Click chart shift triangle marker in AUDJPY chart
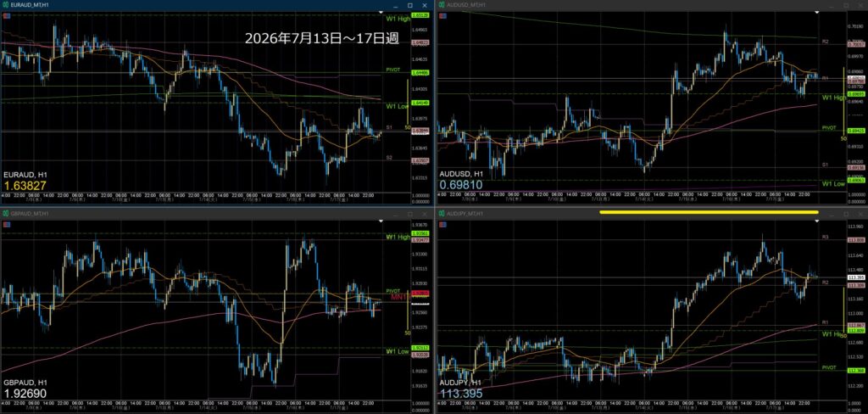 [818, 221]
